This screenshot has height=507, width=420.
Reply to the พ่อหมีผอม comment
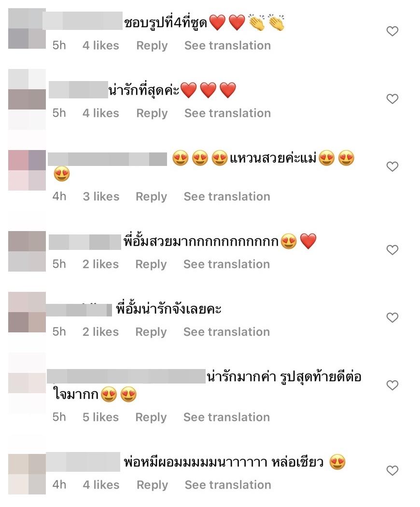click(152, 485)
